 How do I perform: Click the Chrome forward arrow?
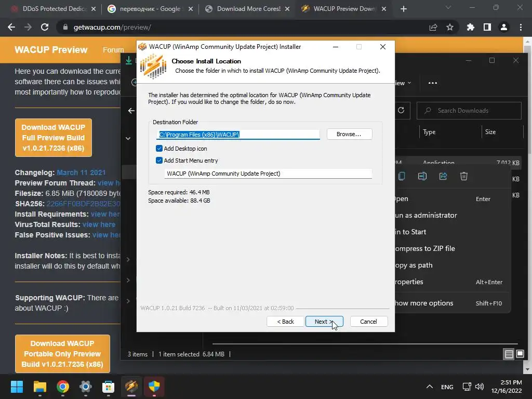pos(28,27)
